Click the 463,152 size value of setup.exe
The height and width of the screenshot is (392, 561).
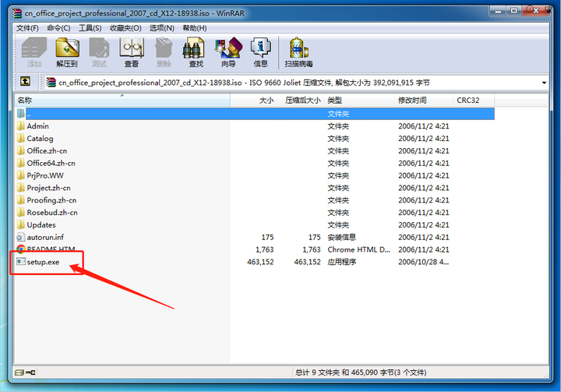(260, 262)
